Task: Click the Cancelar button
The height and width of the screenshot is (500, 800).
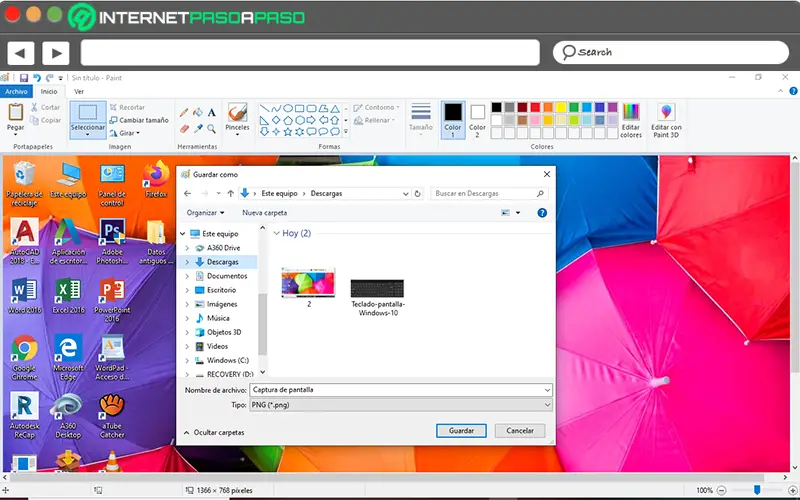Action: pyautogui.click(x=520, y=431)
